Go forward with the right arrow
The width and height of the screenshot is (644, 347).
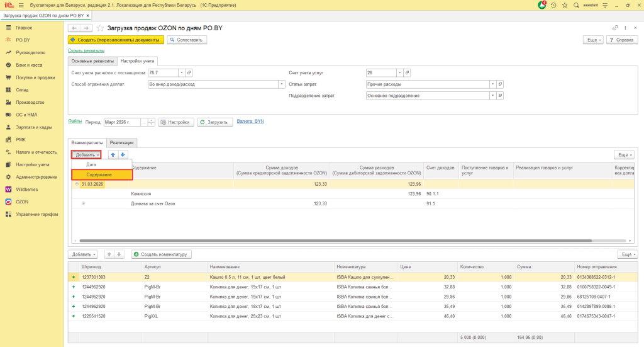[86, 28]
